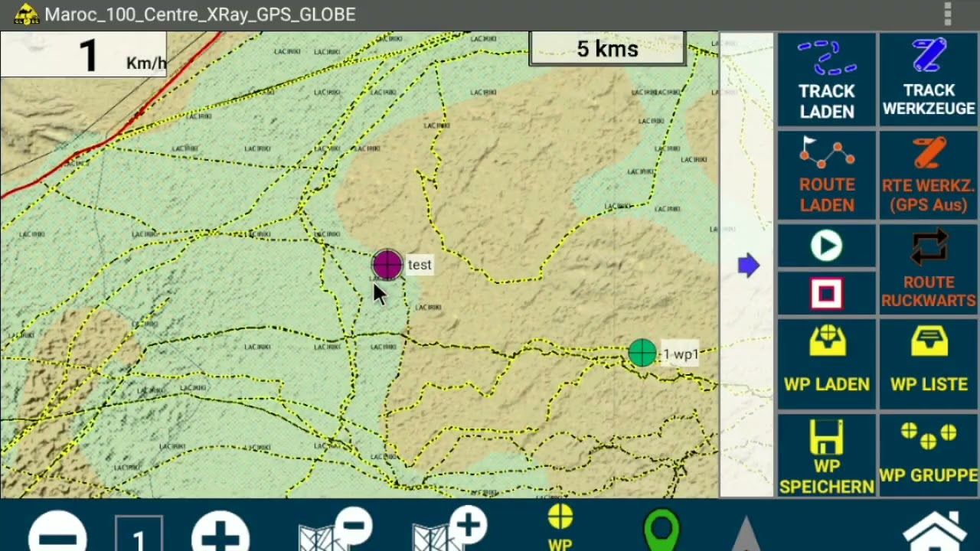The width and height of the screenshot is (980, 551).
Task: Open TRACK WERKZEUGE tools
Action: [929, 80]
